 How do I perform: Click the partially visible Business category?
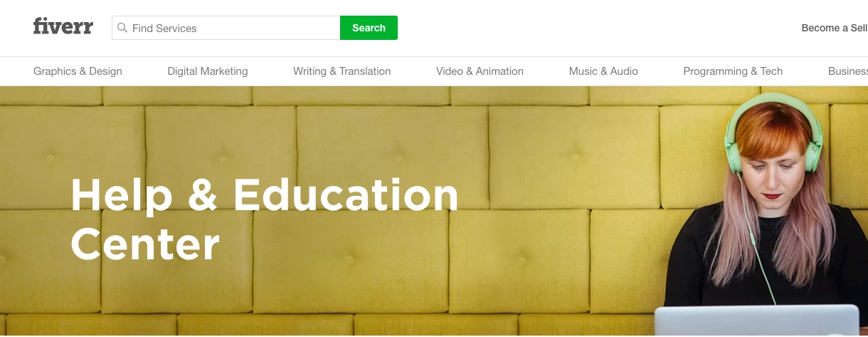tap(848, 71)
